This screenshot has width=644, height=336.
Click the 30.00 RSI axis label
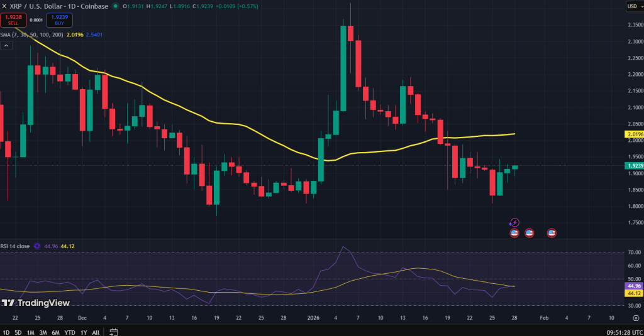click(635, 306)
